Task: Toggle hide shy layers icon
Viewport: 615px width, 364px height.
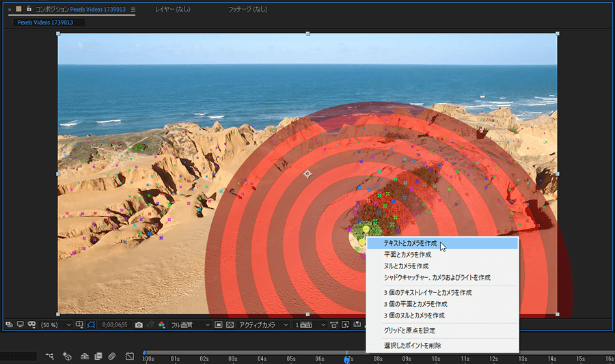Action: tap(85, 356)
